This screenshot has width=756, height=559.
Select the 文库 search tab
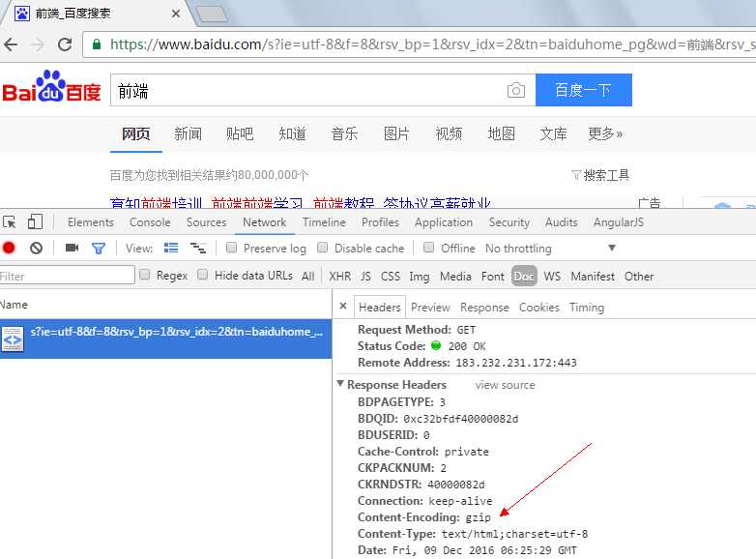click(x=554, y=133)
